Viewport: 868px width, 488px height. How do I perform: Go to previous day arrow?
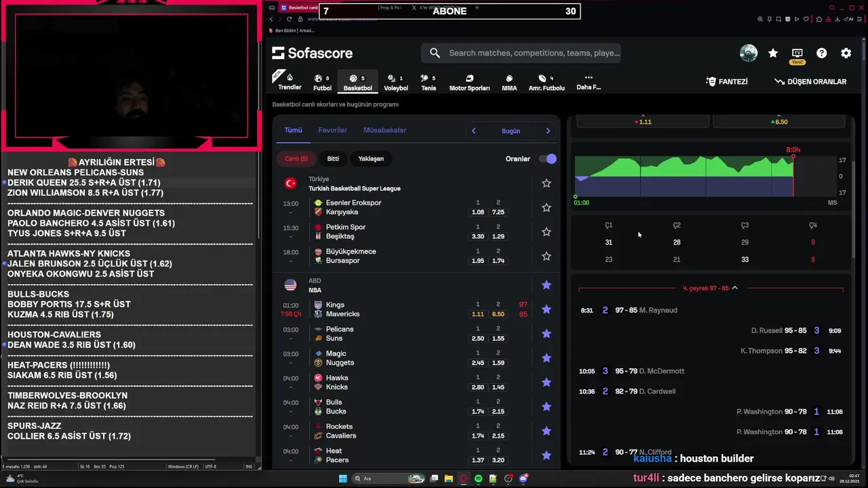(x=473, y=131)
